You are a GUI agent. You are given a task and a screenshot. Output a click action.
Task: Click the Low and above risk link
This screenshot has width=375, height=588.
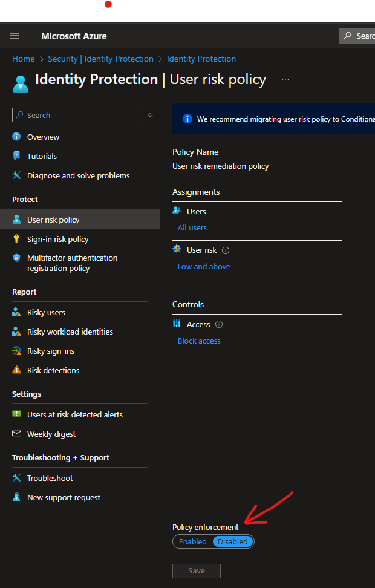204,267
